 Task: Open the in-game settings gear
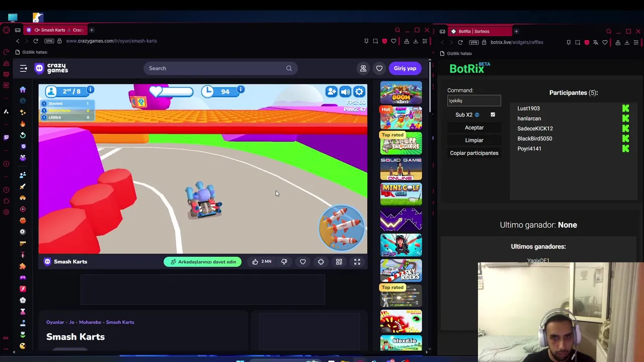pos(359,92)
